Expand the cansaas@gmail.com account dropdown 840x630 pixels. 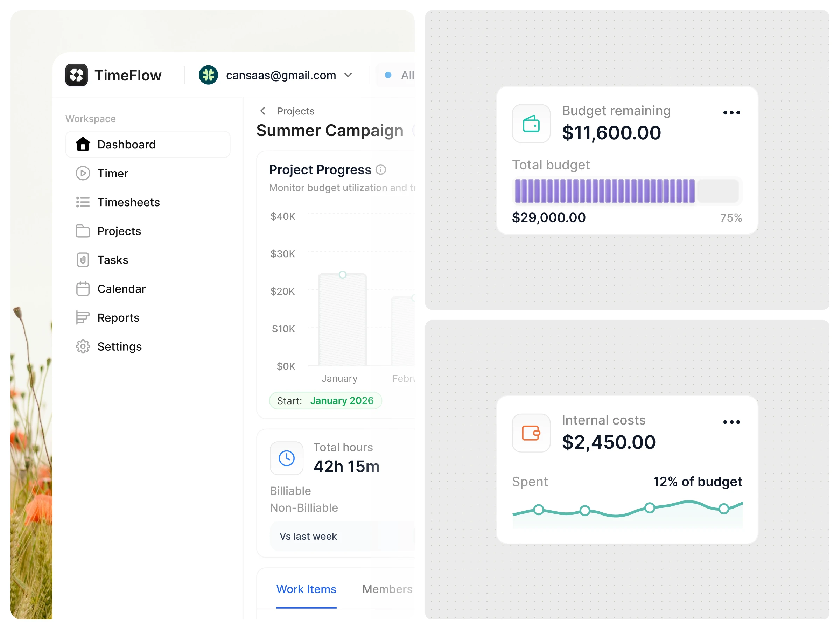348,75
